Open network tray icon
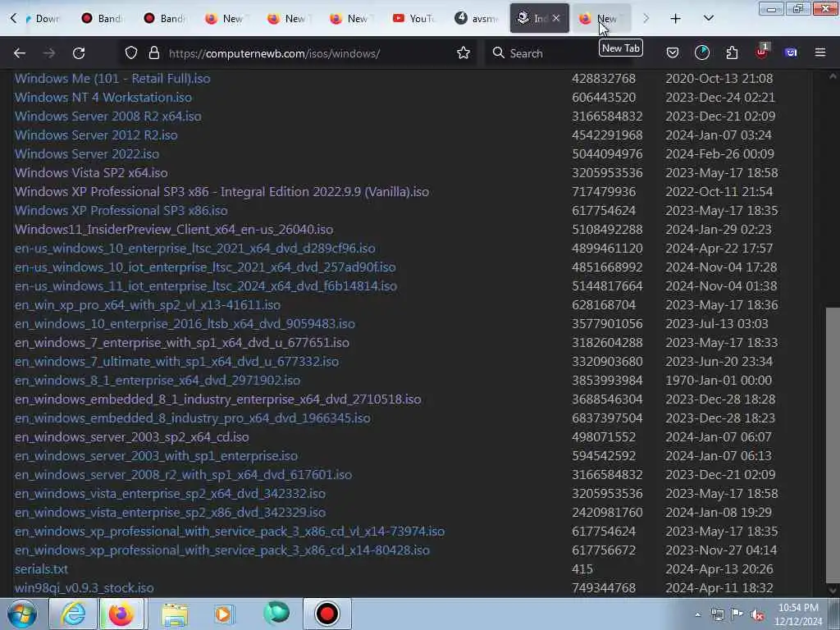The image size is (840, 630). pos(717,614)
